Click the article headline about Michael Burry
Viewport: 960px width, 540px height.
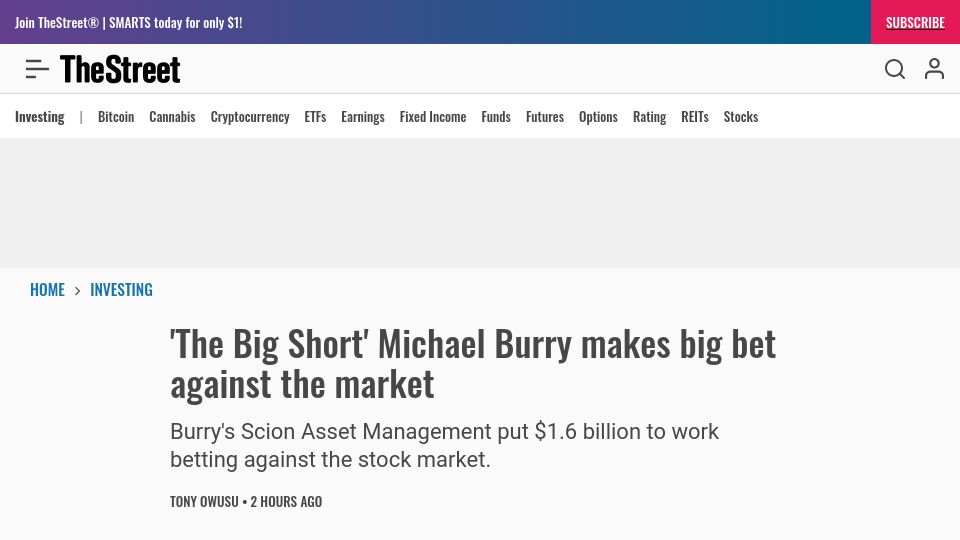[473, 364]
